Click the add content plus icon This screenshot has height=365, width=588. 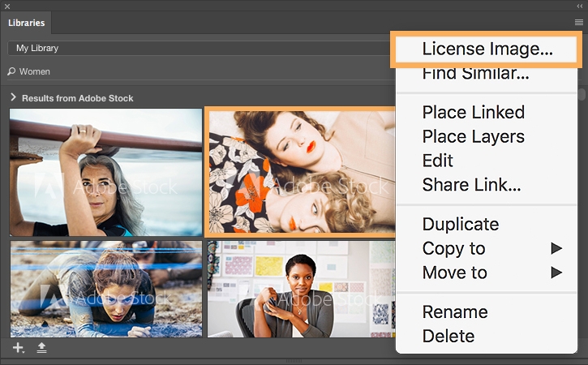[18, 348]
